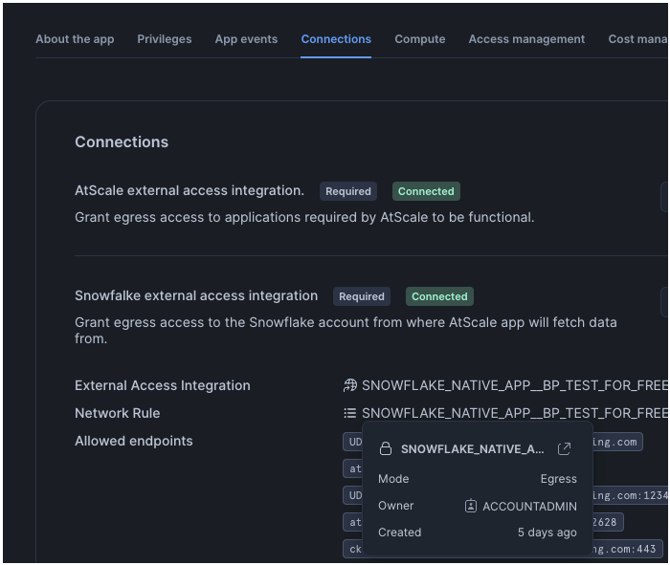Go to the Compute tab
The image size is (670, 565).
tap(420, 39)
